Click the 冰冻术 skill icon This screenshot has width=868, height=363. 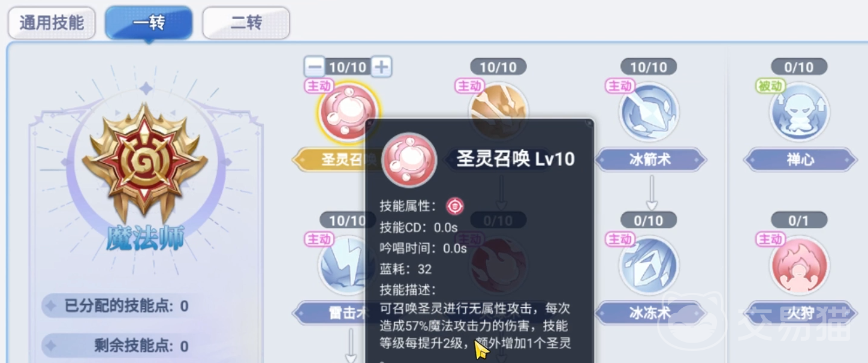coord(649,265)
